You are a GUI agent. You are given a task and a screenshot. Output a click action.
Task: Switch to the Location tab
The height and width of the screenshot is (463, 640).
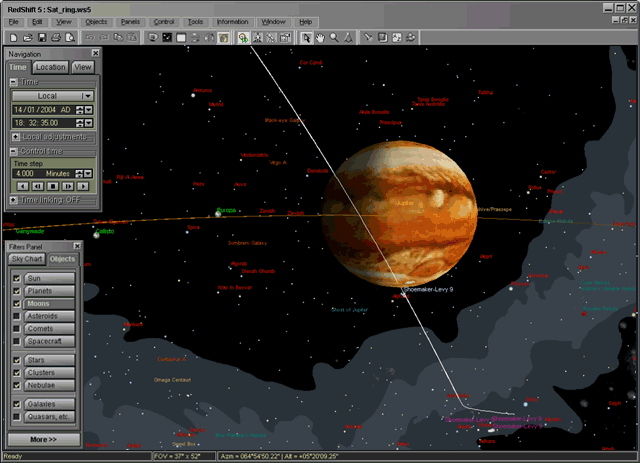tap(50, 67)
